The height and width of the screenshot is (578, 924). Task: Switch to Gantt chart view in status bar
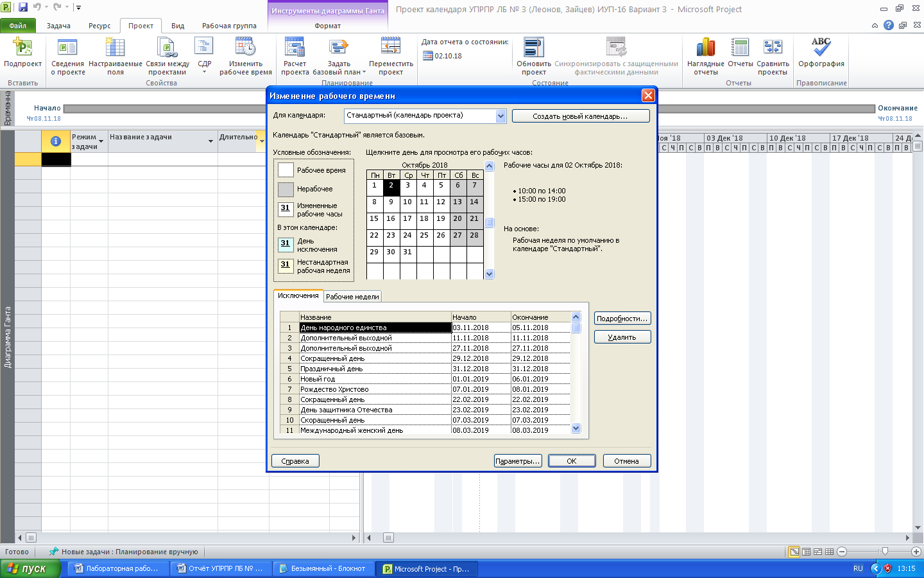coord(794,552)
